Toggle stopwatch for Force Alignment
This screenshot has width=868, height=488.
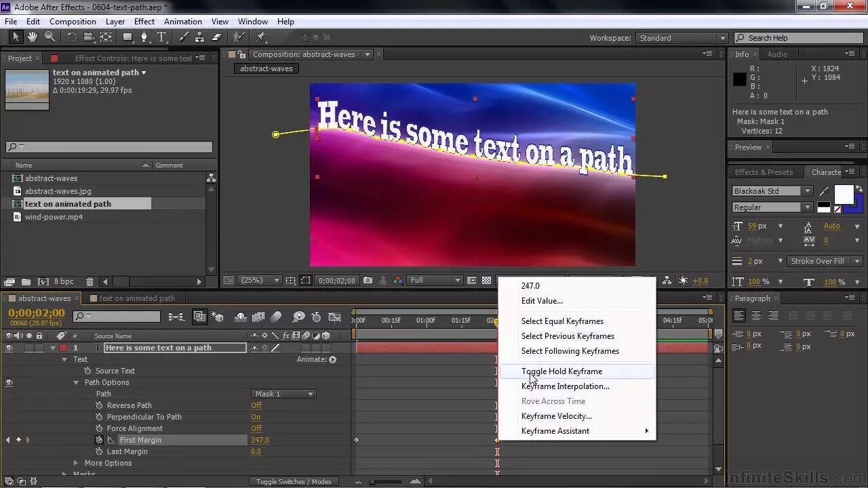pyautogui.click(x=99, y=428)
